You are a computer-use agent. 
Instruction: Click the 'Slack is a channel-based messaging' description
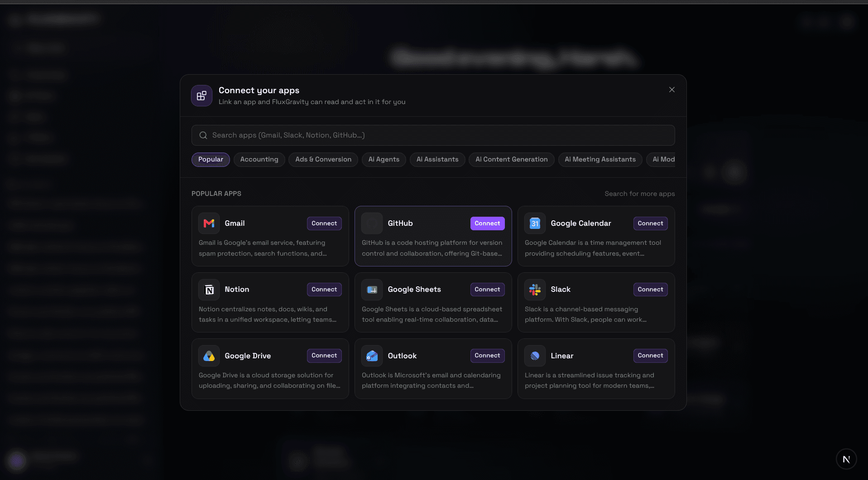click(585, 314)
